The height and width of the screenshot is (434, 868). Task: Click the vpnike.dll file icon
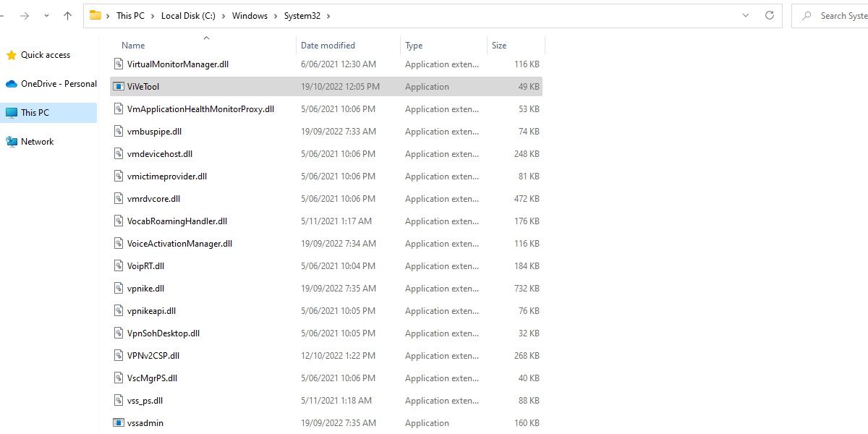point(119,289)
